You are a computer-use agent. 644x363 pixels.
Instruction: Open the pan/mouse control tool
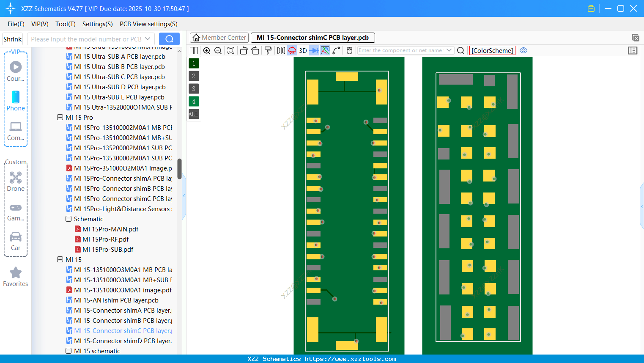point(349,50)
